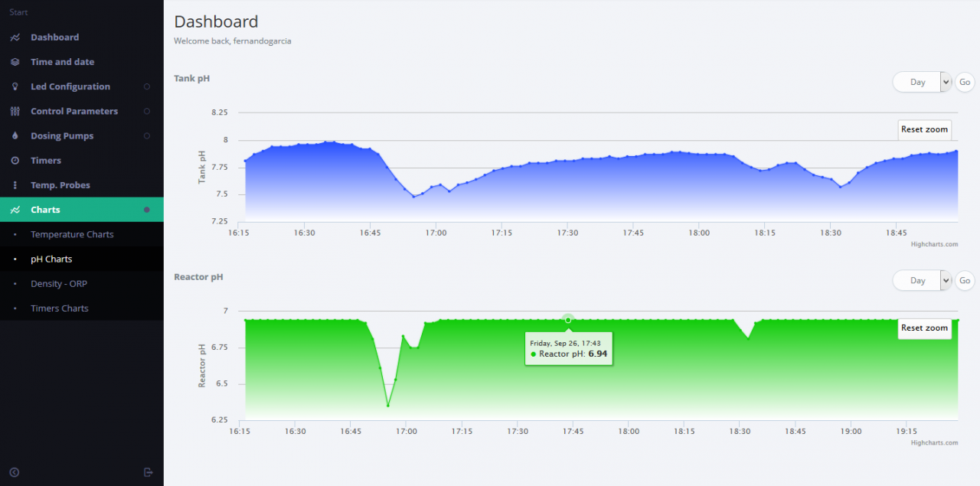Click the Control Parameters sliders icon
The image size is (980, 486).
(15, 111)
